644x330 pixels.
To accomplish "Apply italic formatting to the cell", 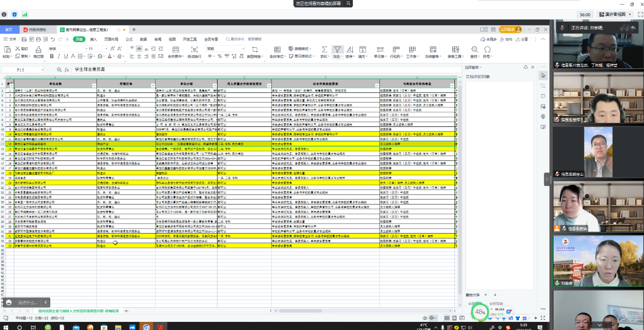I will (58, 56).
